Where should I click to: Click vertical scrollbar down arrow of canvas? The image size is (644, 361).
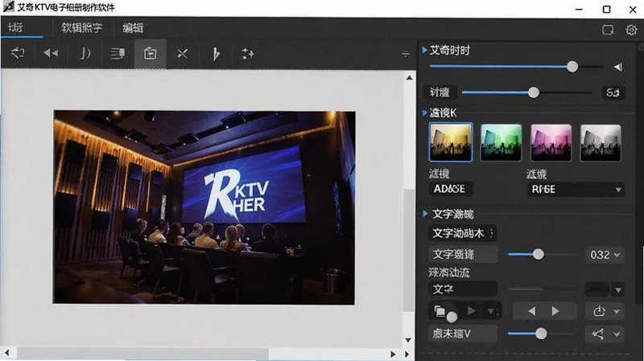click(408, 340)
